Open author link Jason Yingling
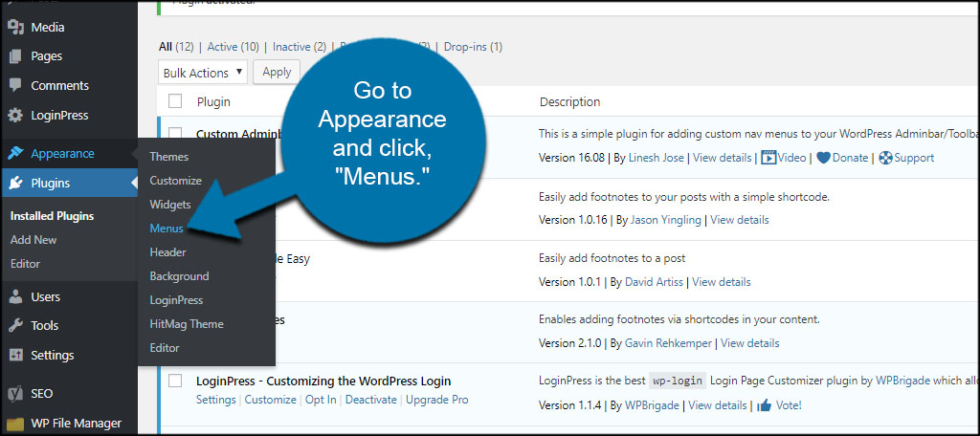Viewport: 980px width, 436px height. 666,220
